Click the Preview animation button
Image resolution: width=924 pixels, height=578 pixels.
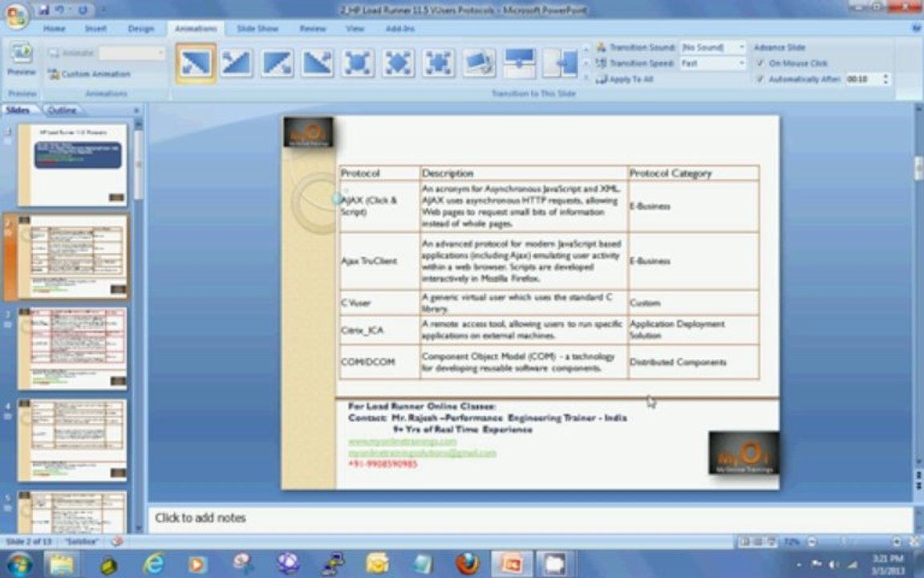pyautogui.click(x=21, y=59)
